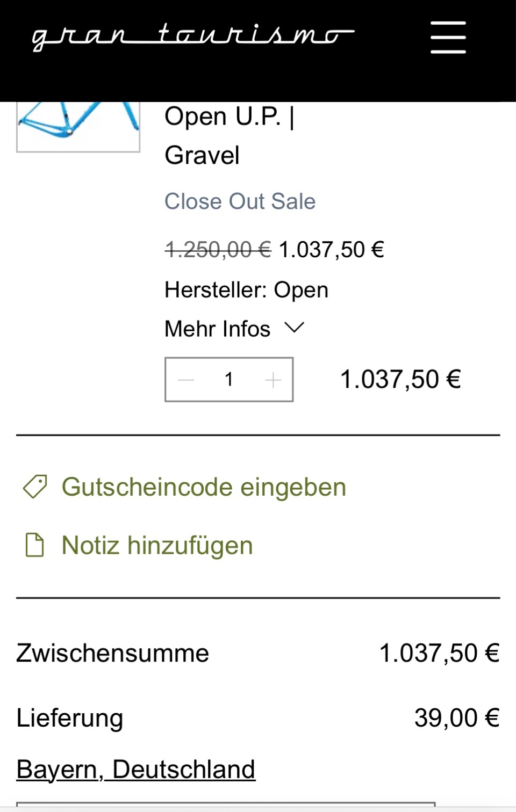Click the coupon tag icon
Viewport: 516px width, 812px height.
coord(35,487)
